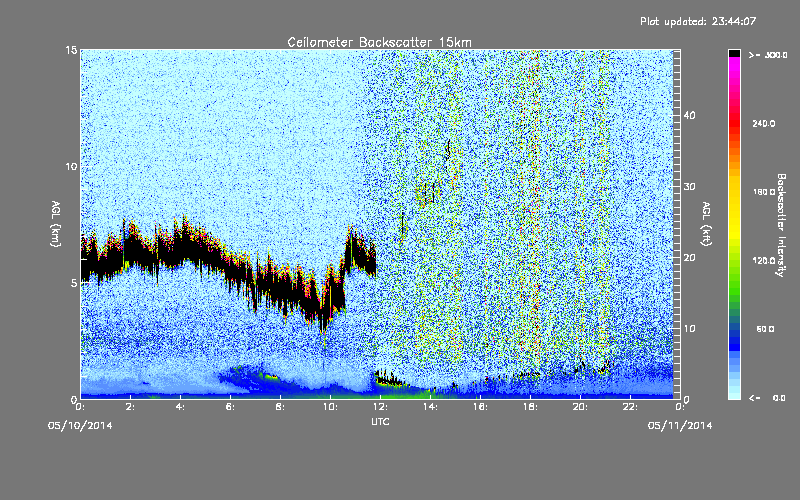The image size is (800, 500).
Task: Click the 18: hour tick label on the time axis
Action: pyautogui.click(x=530, y=407)
